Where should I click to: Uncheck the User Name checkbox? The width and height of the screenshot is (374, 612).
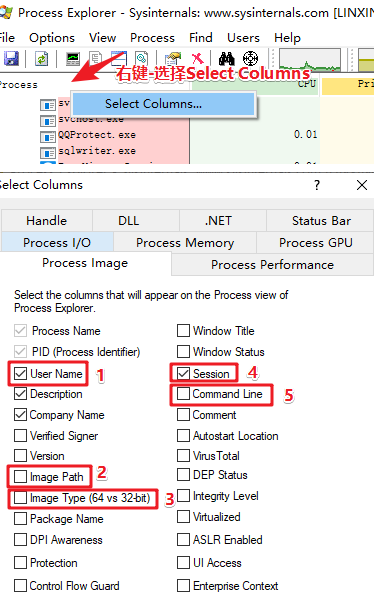[x=20, y=374]
